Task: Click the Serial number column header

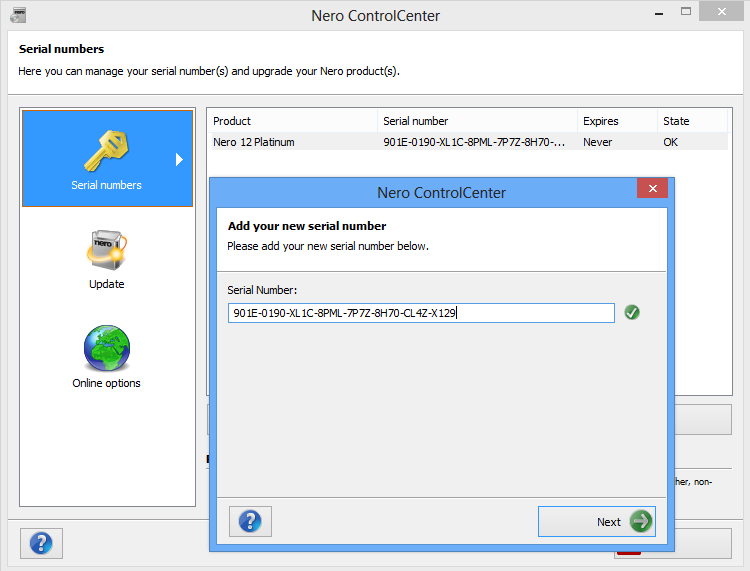Action: (477, 121)
